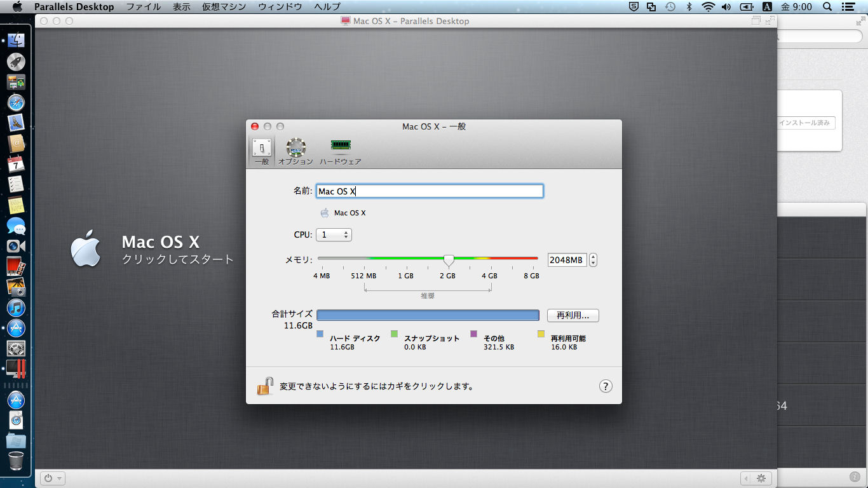
Task: Click the インストール済み button in background window
Action: pos(806,123)
